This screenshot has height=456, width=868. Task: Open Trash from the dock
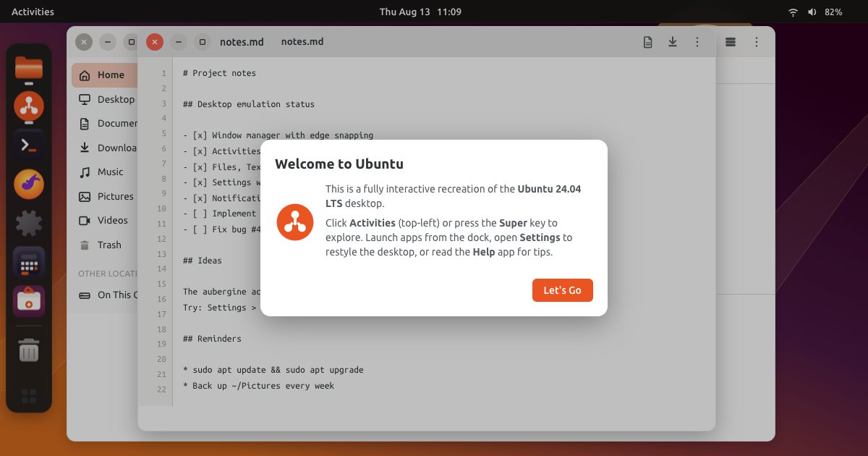29,350
